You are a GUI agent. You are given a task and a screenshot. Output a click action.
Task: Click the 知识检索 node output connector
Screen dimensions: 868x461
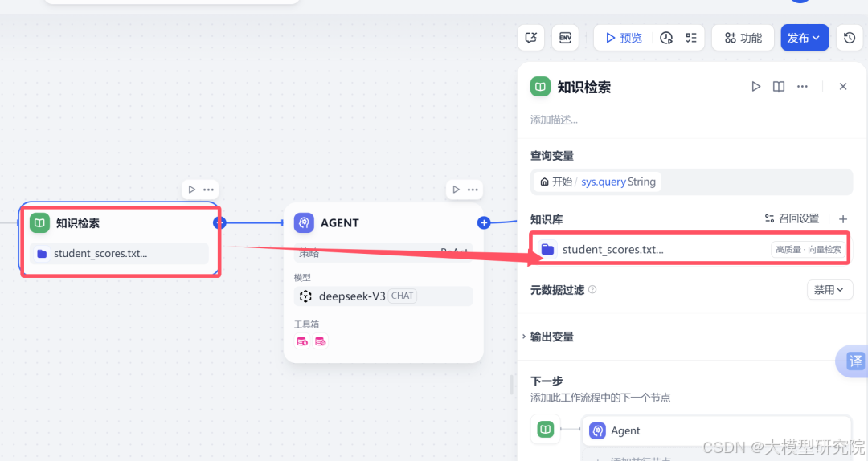tap(219, 222)
